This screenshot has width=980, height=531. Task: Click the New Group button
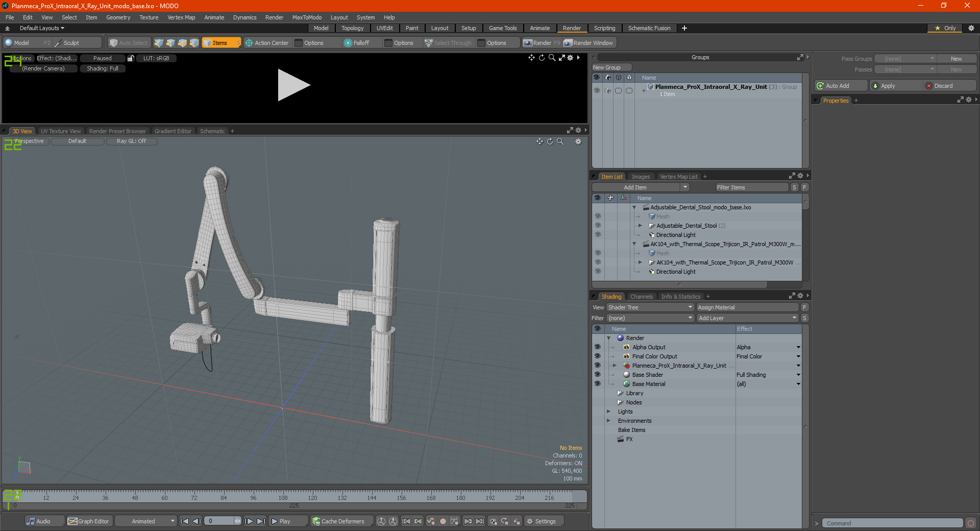click(x=611, y=67)
